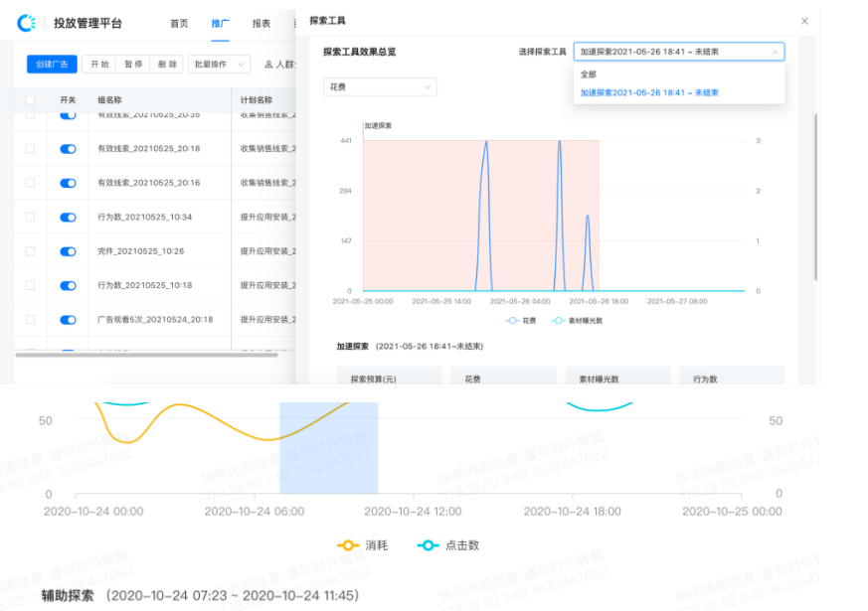Toggle the 花费 legend dot under explore chart
The width and height of the screenshot is (868, 611).
(512, 320)
